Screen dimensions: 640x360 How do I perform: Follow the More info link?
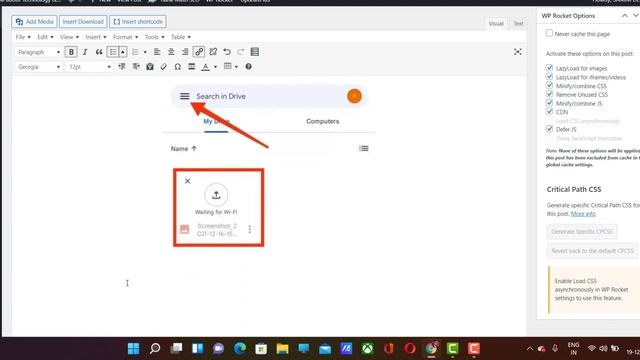tap(583, 214)
